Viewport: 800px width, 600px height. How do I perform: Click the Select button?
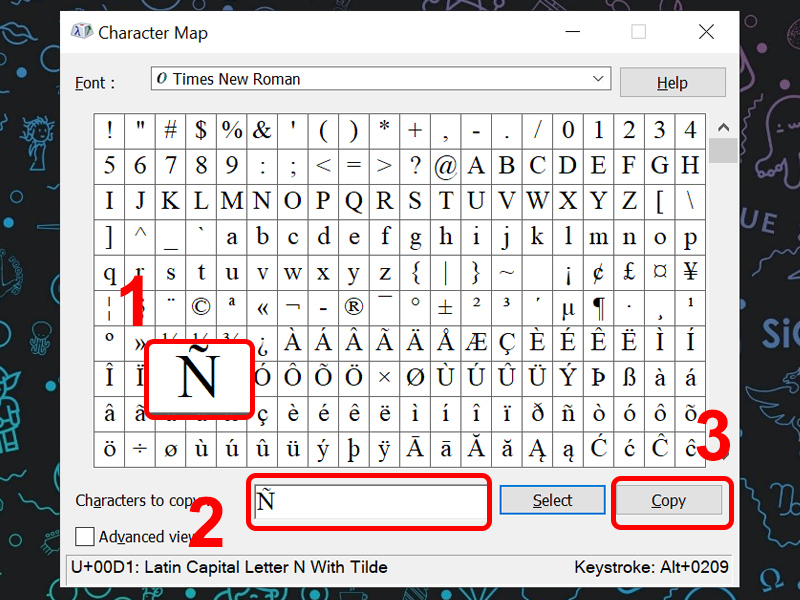(x=552, y=500)
